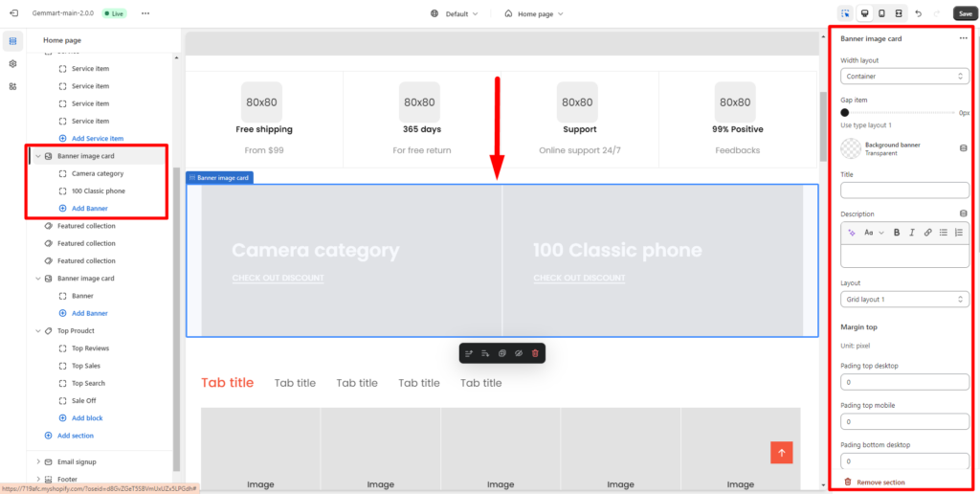The width and height of the screenshot is (980, 494).
Task: Insert bulleted list in Description editor
Action: click(944, 232)
